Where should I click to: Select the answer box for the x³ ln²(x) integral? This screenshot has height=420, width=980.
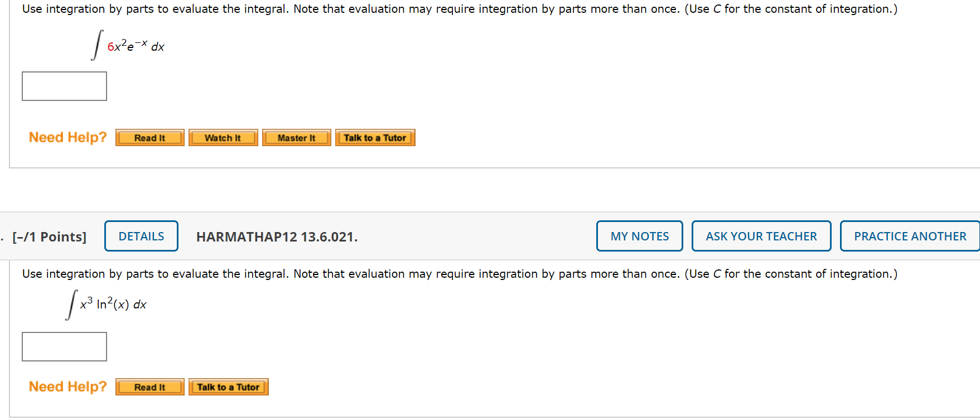64,346
